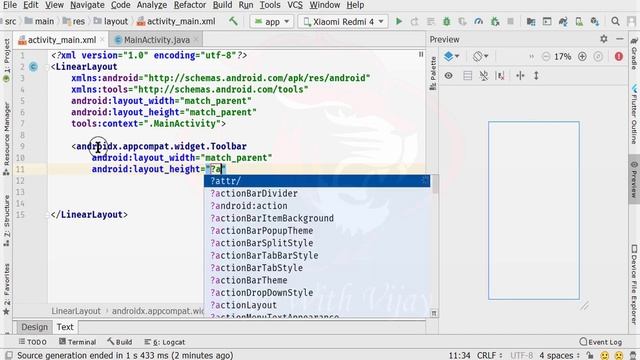
Task: Open the profiler gauge icon
Action: click(478, 22)
